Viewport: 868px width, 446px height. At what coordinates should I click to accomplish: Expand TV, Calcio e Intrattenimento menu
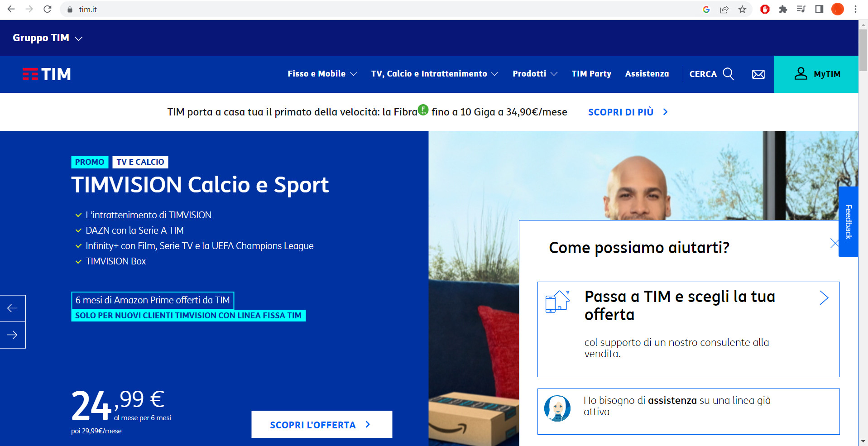pyautogui.click(x=434, y=74)
